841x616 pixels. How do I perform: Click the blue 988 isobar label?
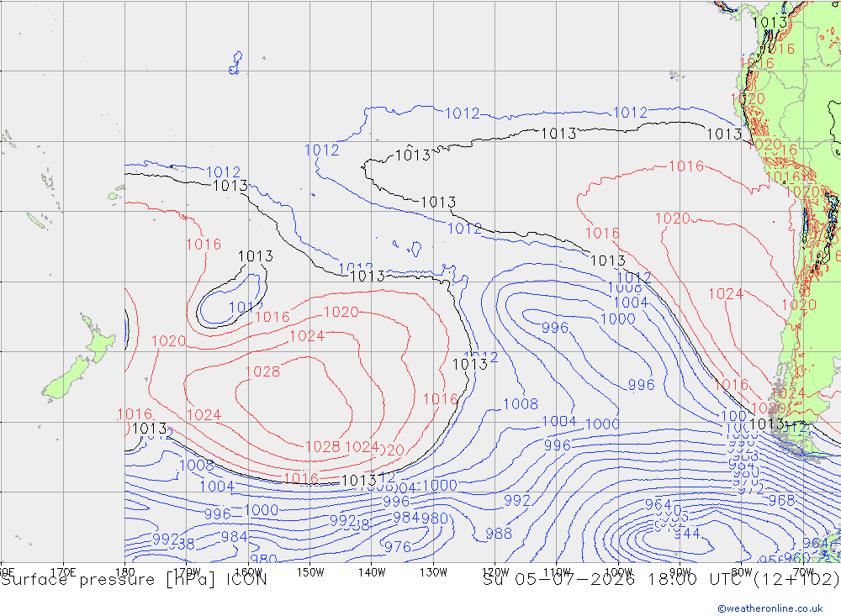pos(499,534)
